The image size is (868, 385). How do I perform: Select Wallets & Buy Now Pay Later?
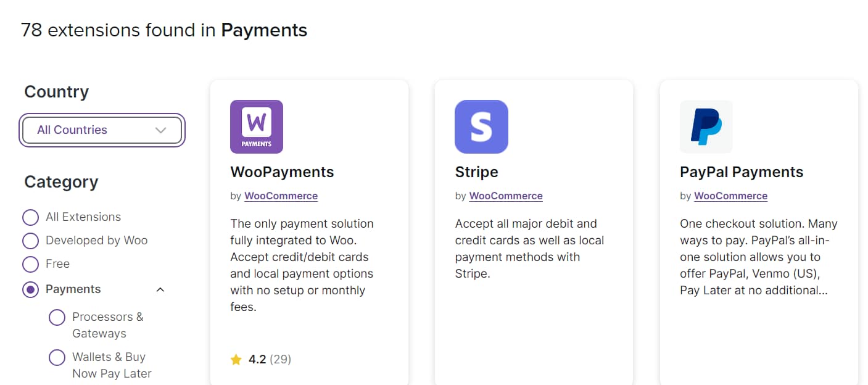57,357
